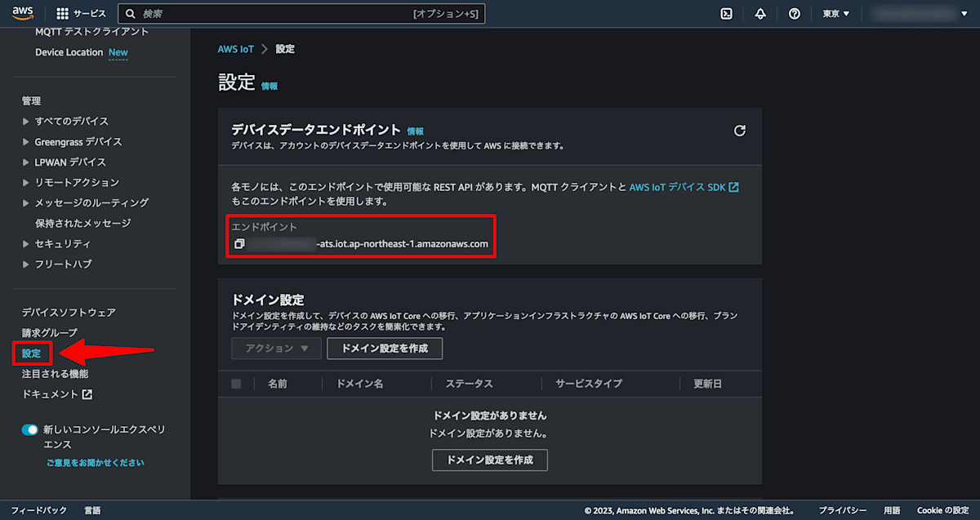Open Device Location page
The height and width of the screenshot is (520, 980).
[69, 52]
